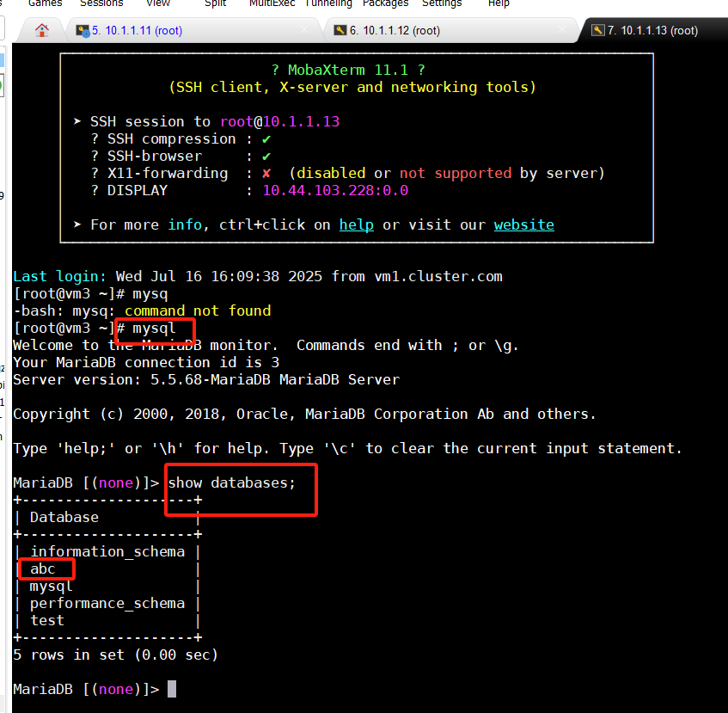Open the Split menu
Viewport: 728px width, 713px height.
216,3
